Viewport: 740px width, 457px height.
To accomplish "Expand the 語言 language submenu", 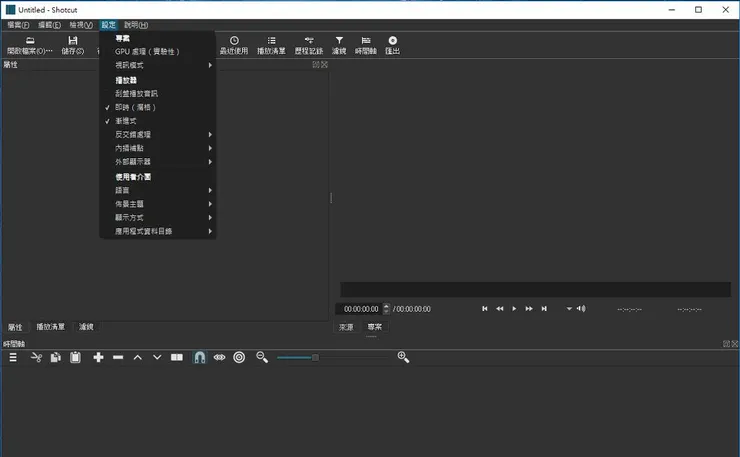I will pos(158,190).
